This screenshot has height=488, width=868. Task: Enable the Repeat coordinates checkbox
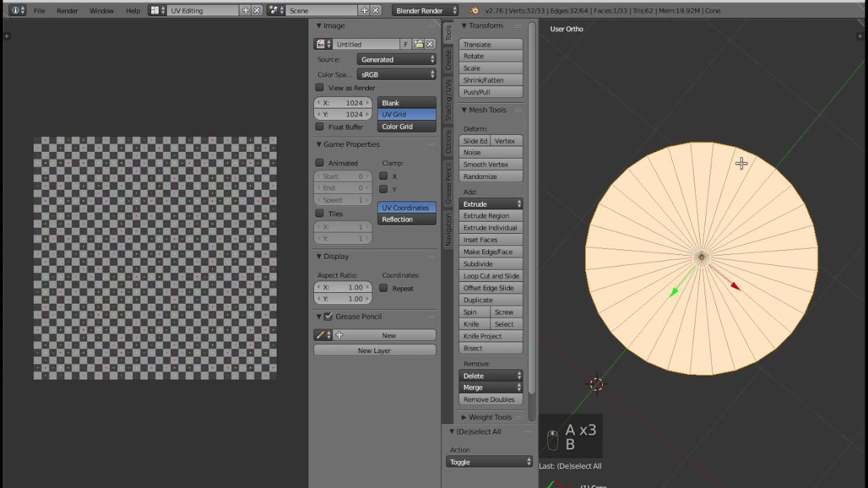click(x=383, y=288)
